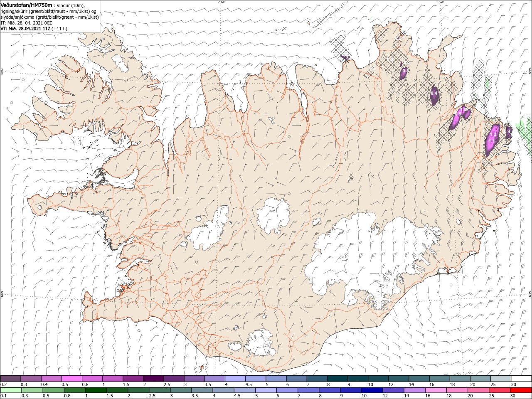Select the dark mauve 0.2 snow legend swatch
The image size is (532, 399).
click(x=10, y=379)
